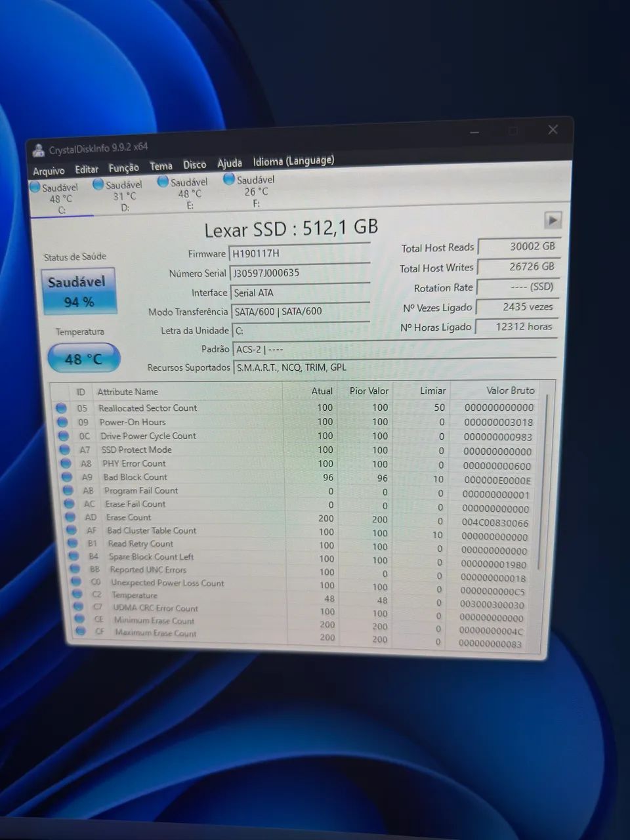630x840 pixels.
Task: Click status icon of UDMA CRC Error Count
Action: tap(79, 607)
